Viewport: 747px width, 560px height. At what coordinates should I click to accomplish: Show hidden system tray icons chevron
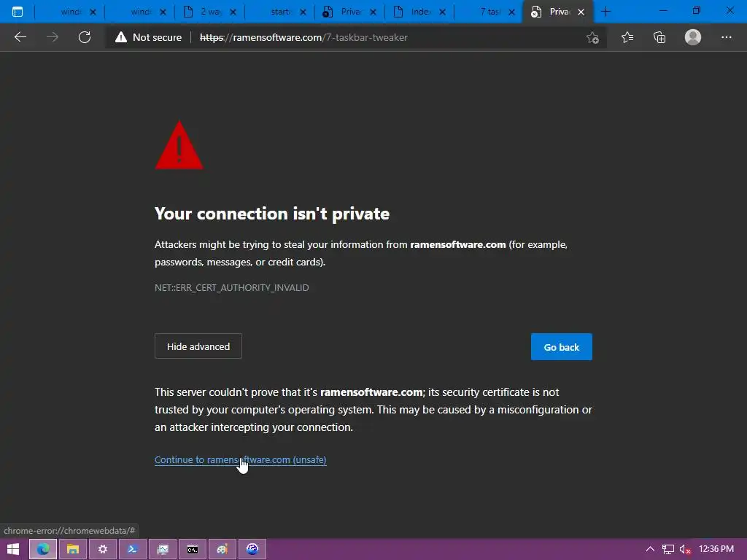coord(650,549)
